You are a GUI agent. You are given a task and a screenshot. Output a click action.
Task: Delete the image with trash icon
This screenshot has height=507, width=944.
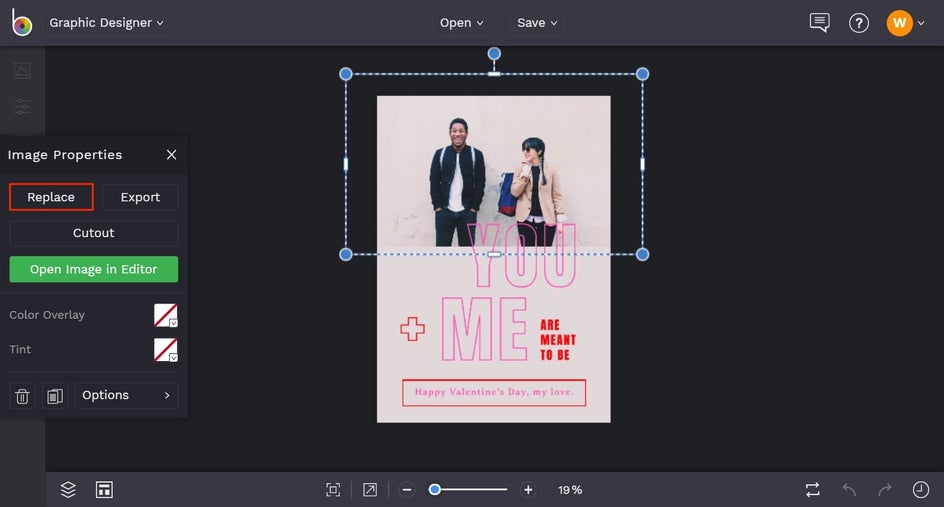22,396
